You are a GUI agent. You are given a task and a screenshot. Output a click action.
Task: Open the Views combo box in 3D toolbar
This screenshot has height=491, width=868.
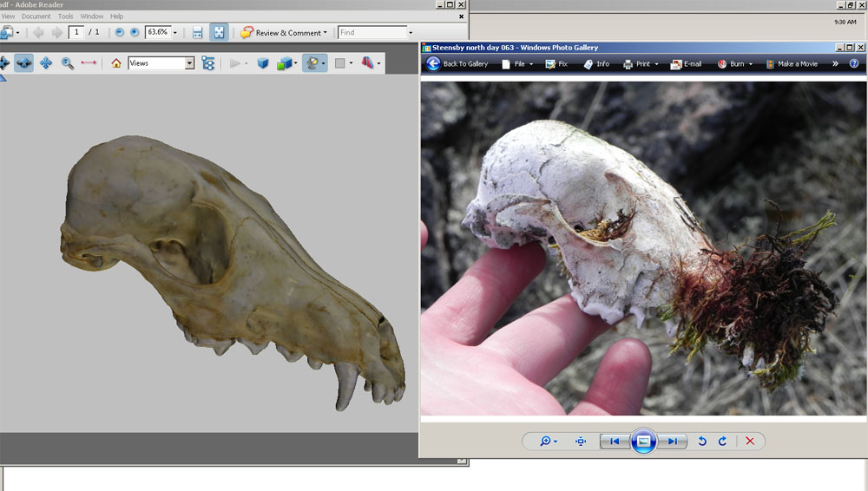161,63
